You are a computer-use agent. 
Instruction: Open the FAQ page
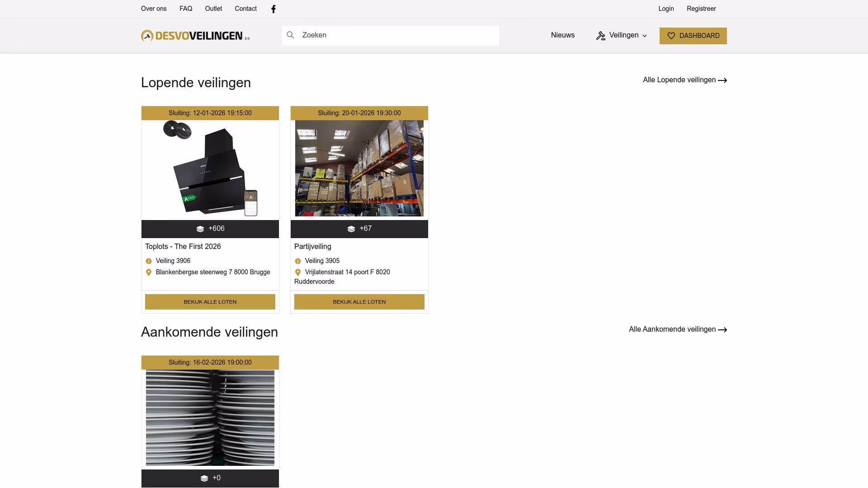pyautogui.click(x=186, y=9)
